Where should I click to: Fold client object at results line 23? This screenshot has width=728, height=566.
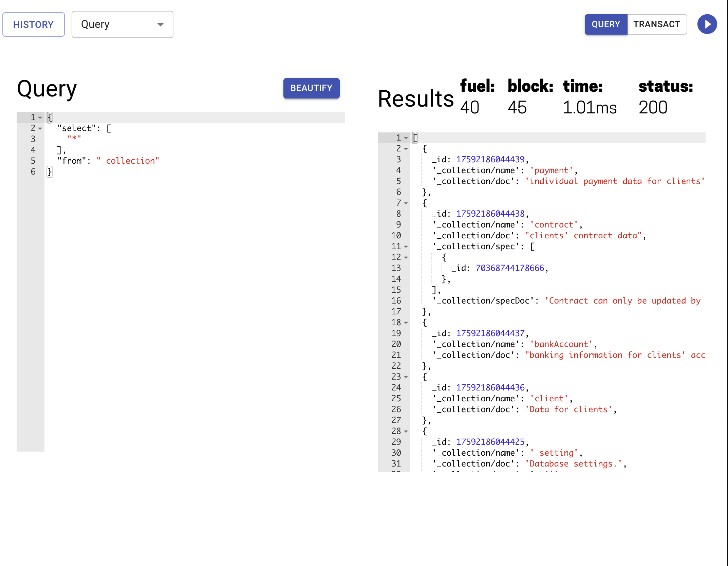point(406,377)
